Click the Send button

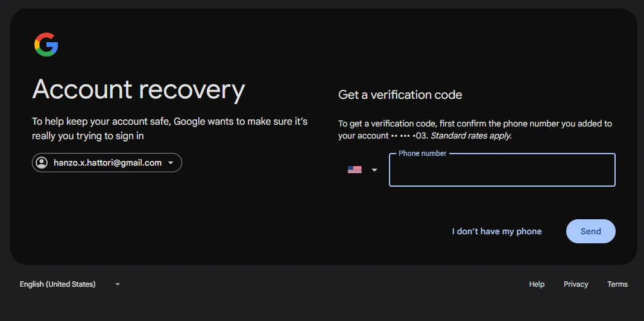(590, 231)
